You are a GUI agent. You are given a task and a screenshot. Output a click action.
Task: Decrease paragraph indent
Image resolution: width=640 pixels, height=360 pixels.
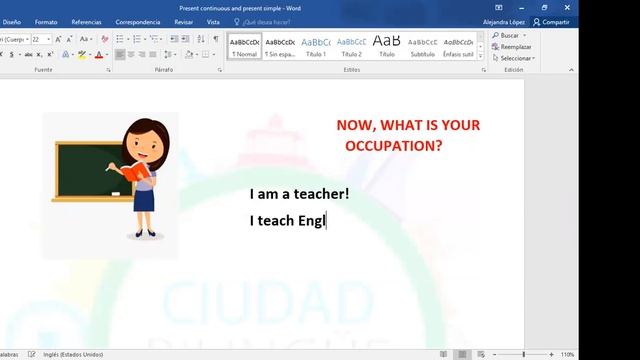[174, 39]
